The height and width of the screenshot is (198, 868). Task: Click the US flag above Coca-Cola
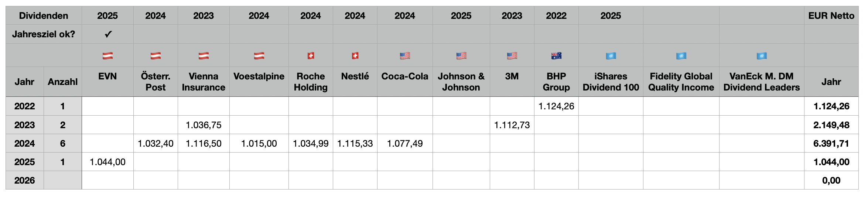[405, 56]
